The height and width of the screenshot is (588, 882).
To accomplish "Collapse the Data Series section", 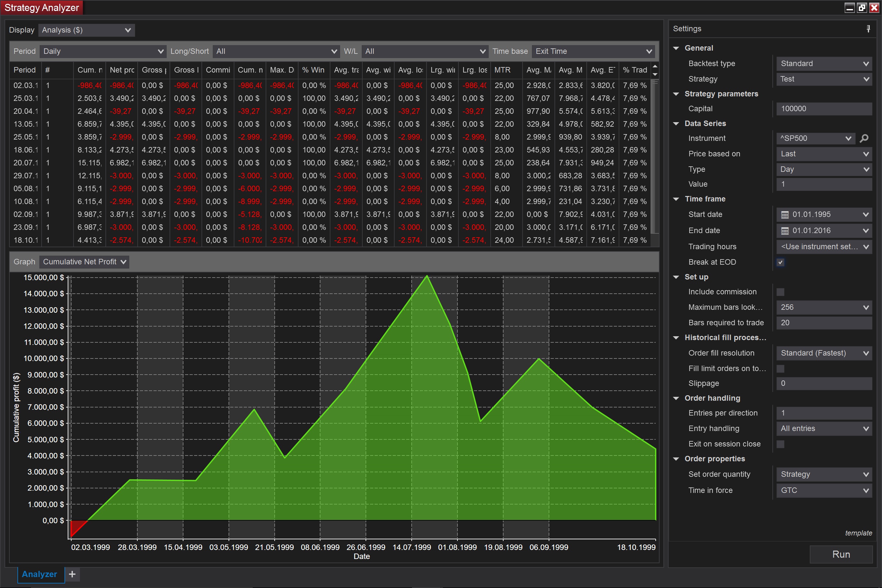I will [x=676, y=124].
